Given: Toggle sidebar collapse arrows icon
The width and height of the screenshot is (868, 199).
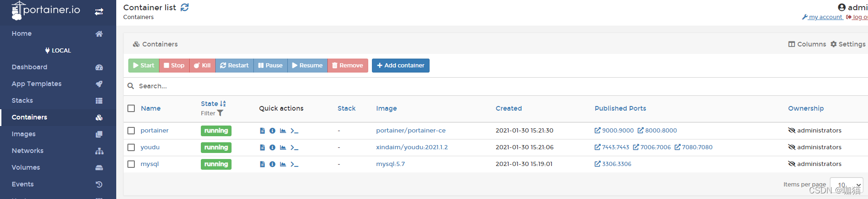Looking at the screenshot, I should (x=99, y=12).
